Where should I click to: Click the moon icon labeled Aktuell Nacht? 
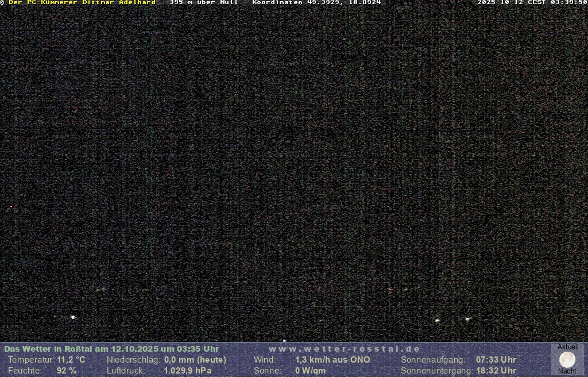567,360
